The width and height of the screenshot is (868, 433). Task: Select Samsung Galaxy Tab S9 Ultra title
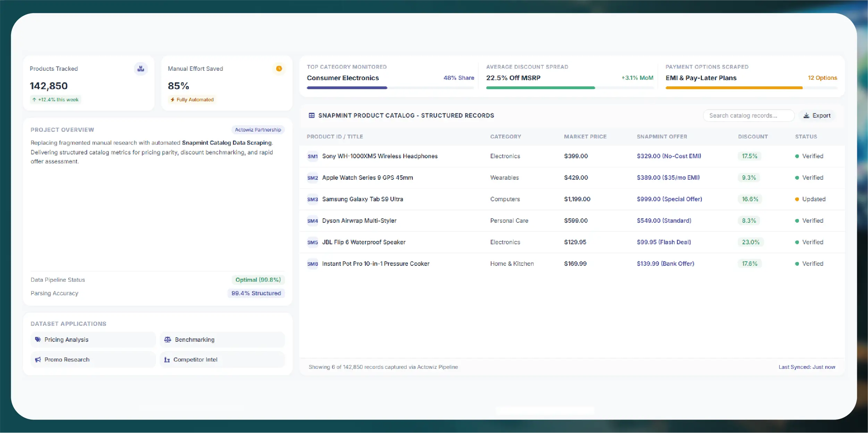coord(362,199)
